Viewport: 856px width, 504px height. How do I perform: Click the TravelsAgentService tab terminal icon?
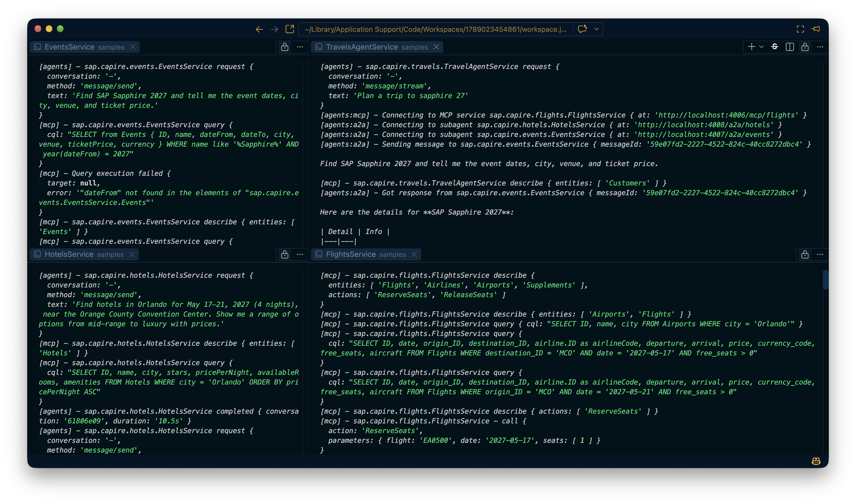(x=319, y=47)
